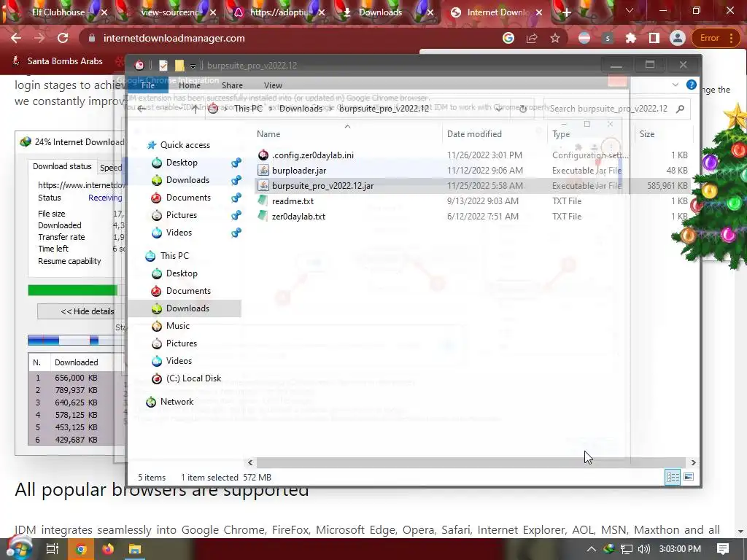Open Chrome profile avatar

click(677, 38)
